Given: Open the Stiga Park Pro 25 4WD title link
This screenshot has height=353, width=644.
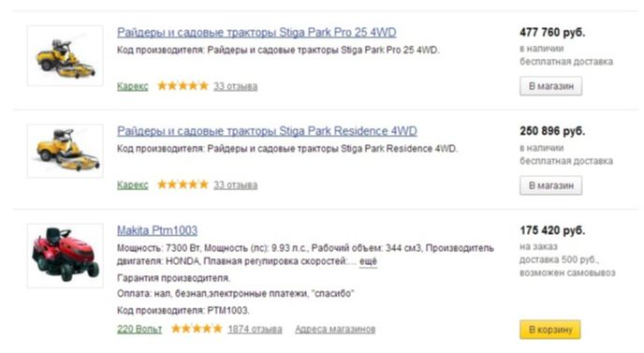Looking at the screenshot, I should click(256, 33).
